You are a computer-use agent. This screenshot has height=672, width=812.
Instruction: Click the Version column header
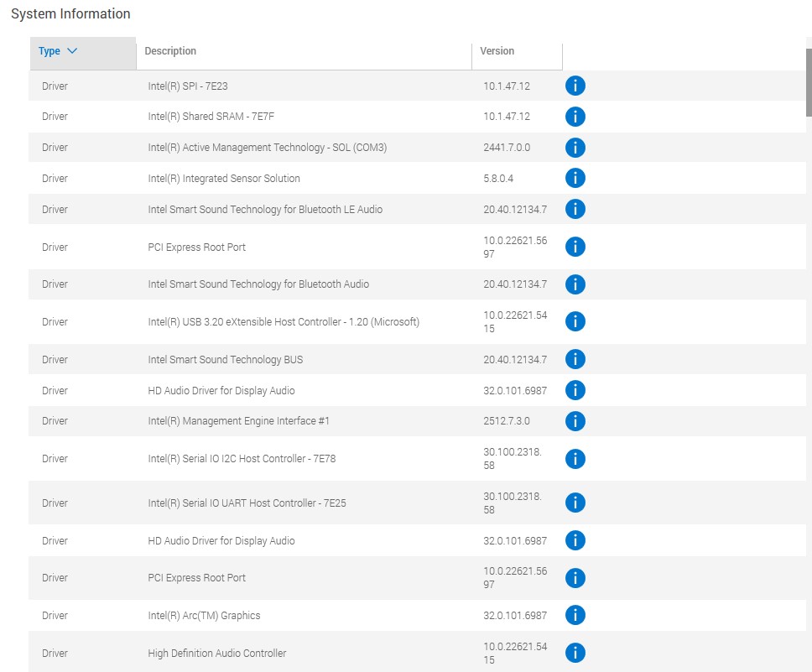point(517,53)
